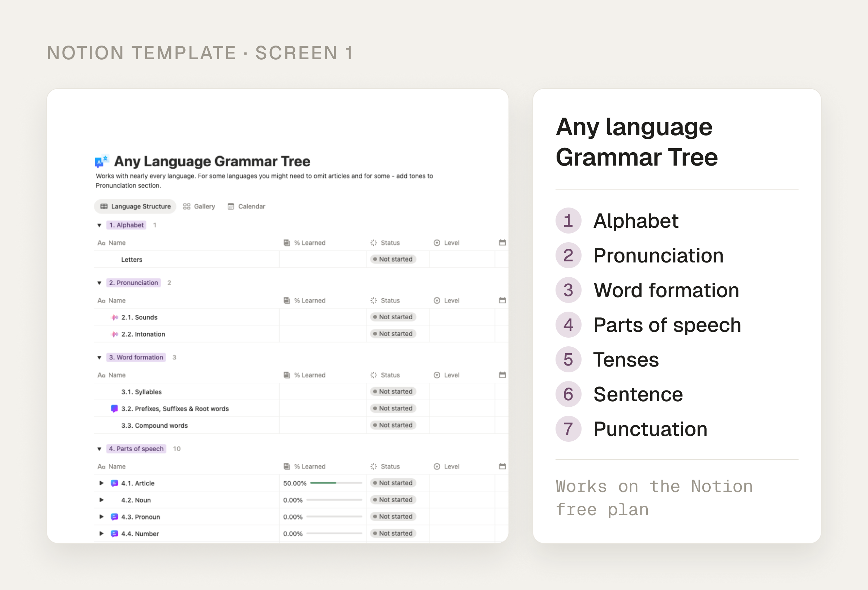The width and height of the screenshot is (868, 590).
Task: Click the translate page icon beside the title
Action: (101, 161)
